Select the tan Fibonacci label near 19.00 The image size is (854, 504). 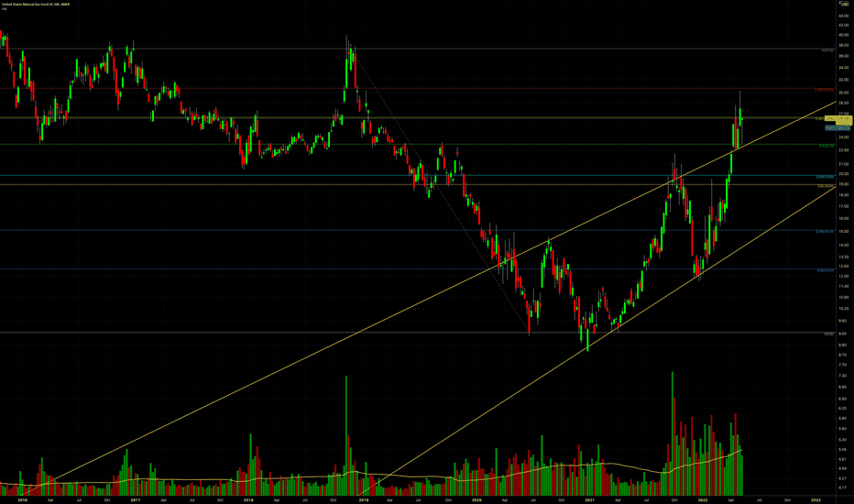826,186
